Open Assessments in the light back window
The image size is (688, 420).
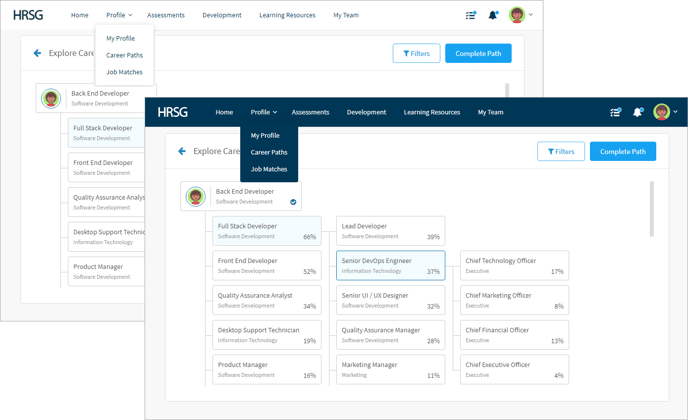point(166,15)
